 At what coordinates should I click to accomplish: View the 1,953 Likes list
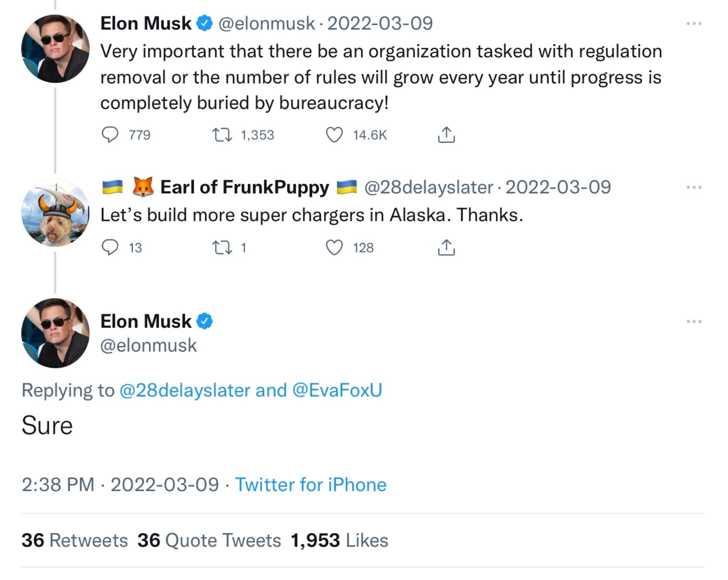(339, 540)
